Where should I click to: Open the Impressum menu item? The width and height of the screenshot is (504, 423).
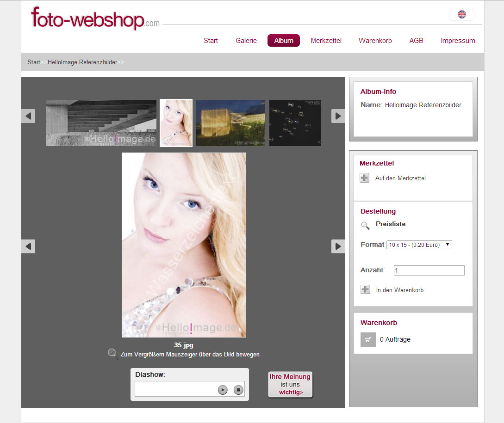coord(458,41)
